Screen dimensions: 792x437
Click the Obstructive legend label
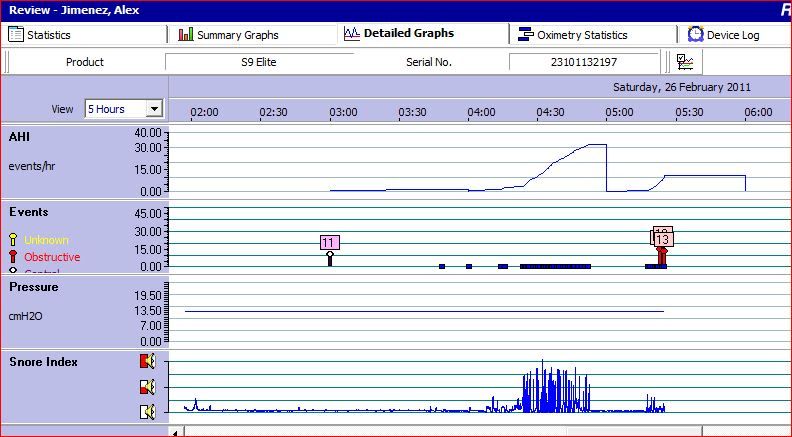click(x=52, y=257)
